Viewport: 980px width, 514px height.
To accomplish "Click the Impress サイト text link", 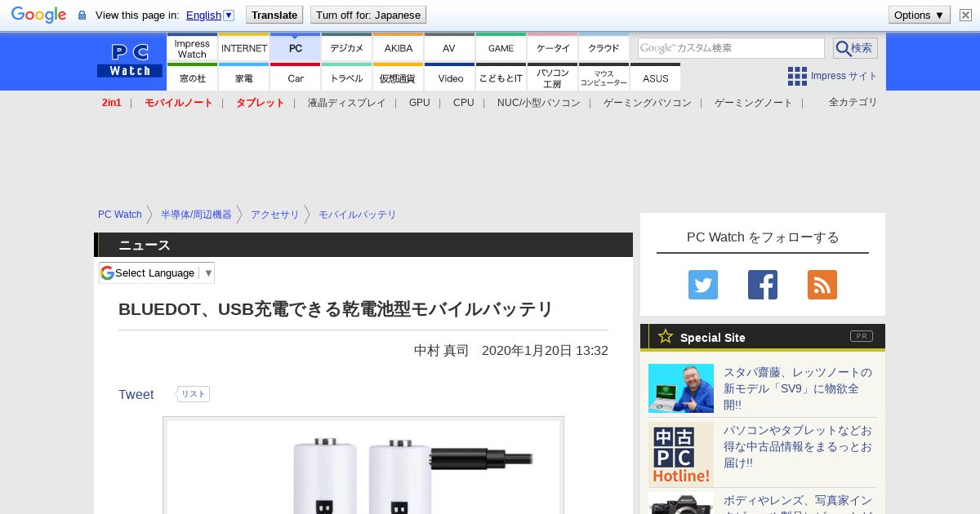I will pos(844,76).
